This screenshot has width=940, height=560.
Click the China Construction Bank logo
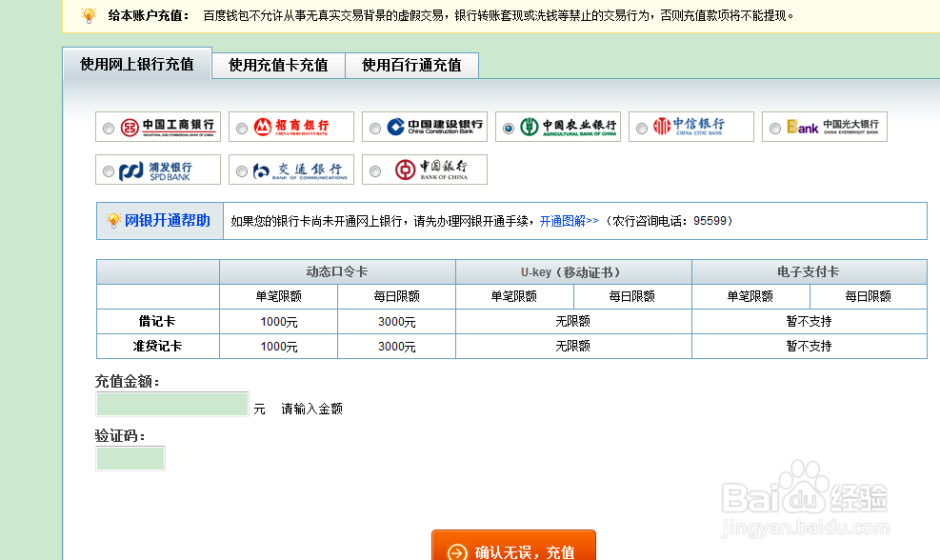tap(434, 127)
